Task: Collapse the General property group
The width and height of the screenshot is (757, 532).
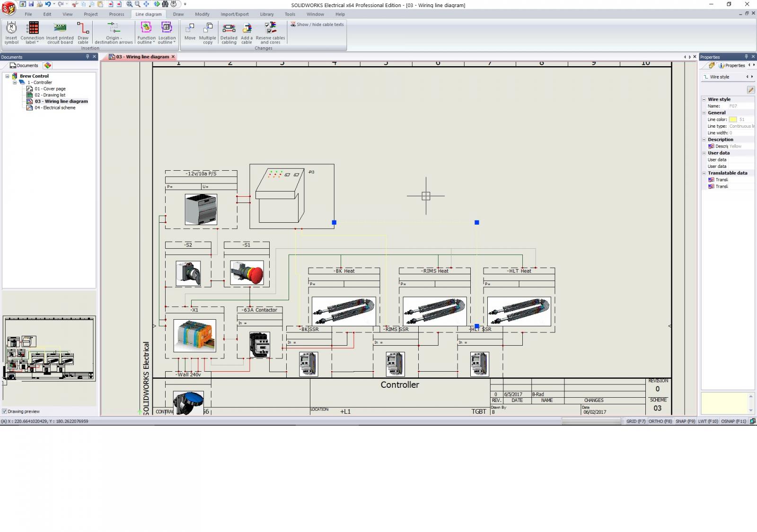Action: coord(704,113)
